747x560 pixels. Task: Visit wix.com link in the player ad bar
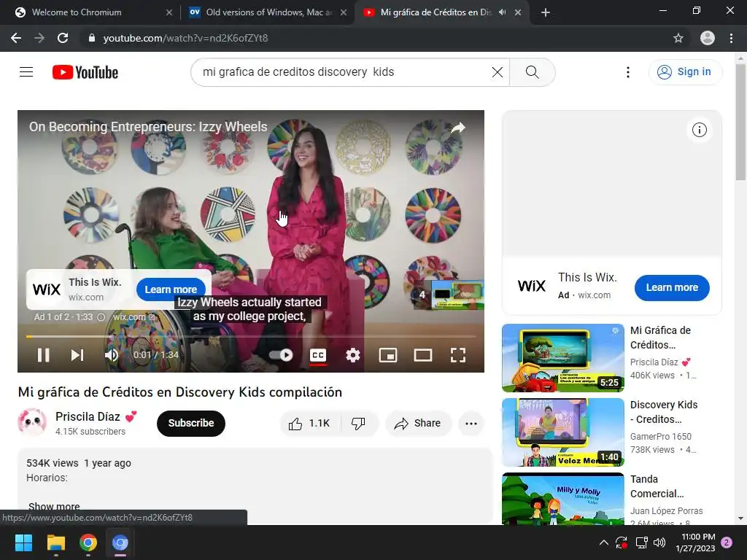pyautogui.click(x=134, y=317)
